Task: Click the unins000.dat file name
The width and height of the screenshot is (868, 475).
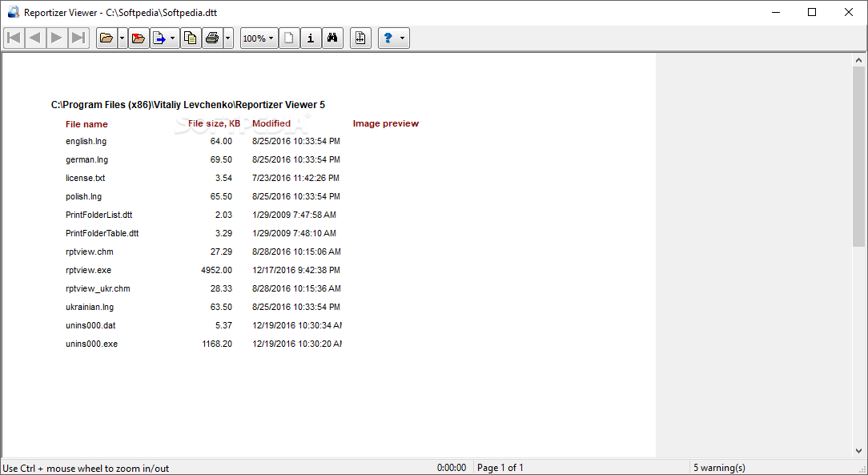Action: tap(90, 325)
